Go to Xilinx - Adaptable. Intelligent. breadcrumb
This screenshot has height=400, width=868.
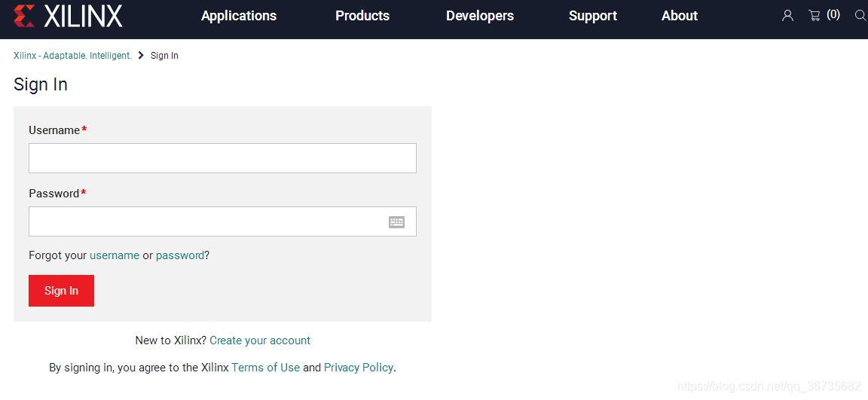tap(72, 55)
